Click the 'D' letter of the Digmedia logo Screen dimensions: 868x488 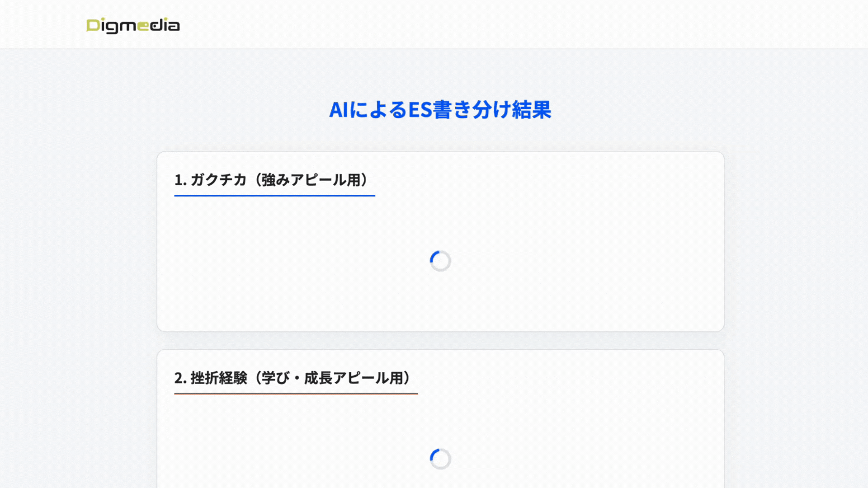coord(94,26)
